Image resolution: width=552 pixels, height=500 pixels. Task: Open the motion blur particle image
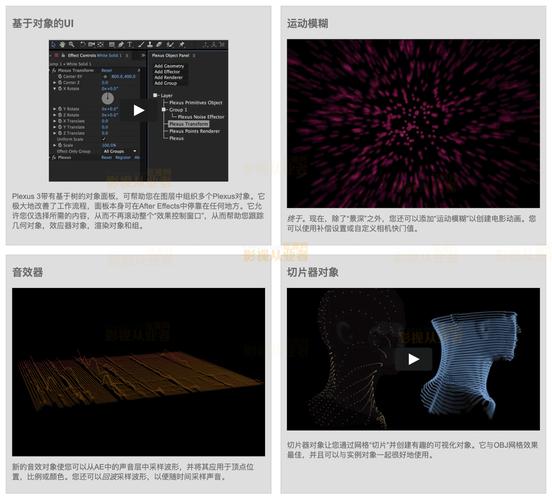pos(413,123)
